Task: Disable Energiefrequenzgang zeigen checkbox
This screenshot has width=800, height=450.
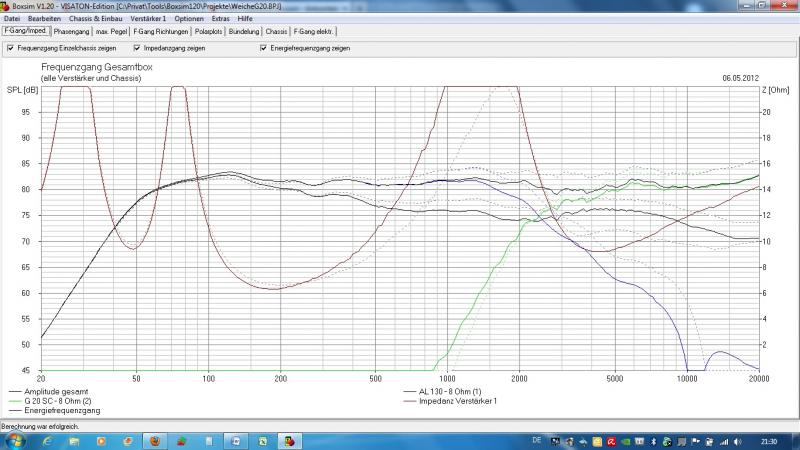Action: [263, 47]
